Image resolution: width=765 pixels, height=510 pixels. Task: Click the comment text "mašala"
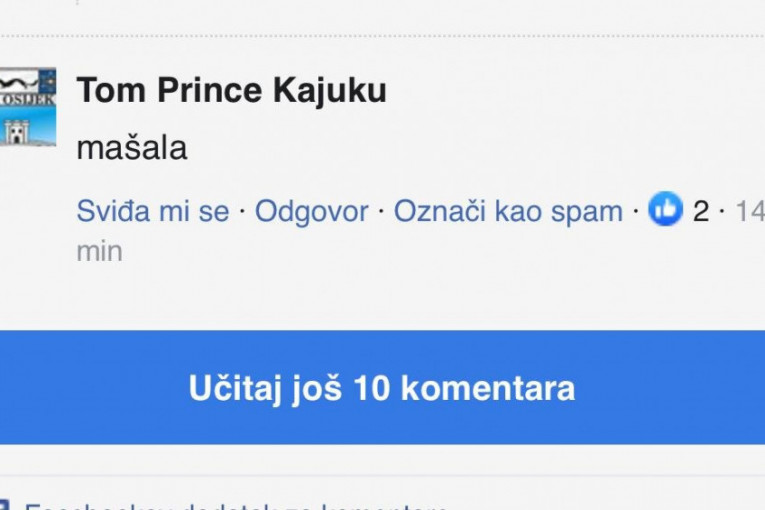tap(131, 148)
